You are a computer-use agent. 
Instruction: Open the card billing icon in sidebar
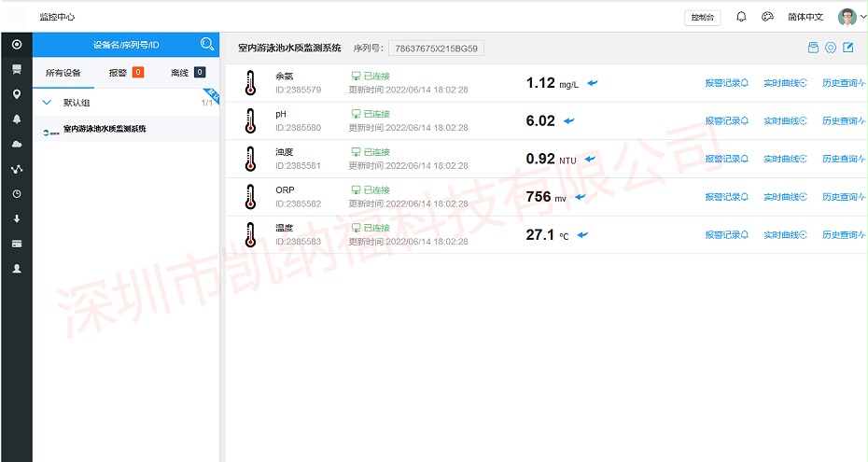click(x=17, y=244)
